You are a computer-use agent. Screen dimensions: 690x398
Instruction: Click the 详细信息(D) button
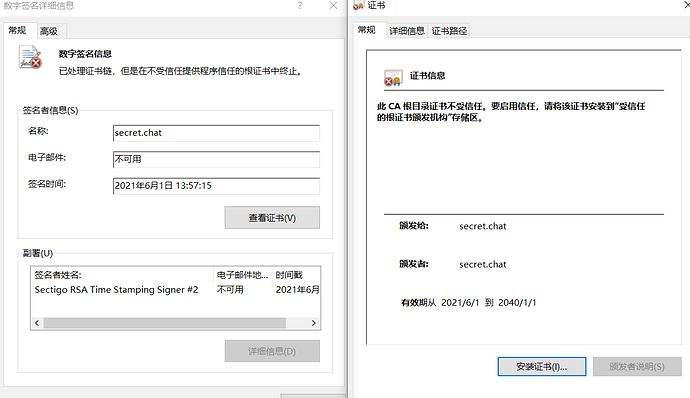coord(272,351)
